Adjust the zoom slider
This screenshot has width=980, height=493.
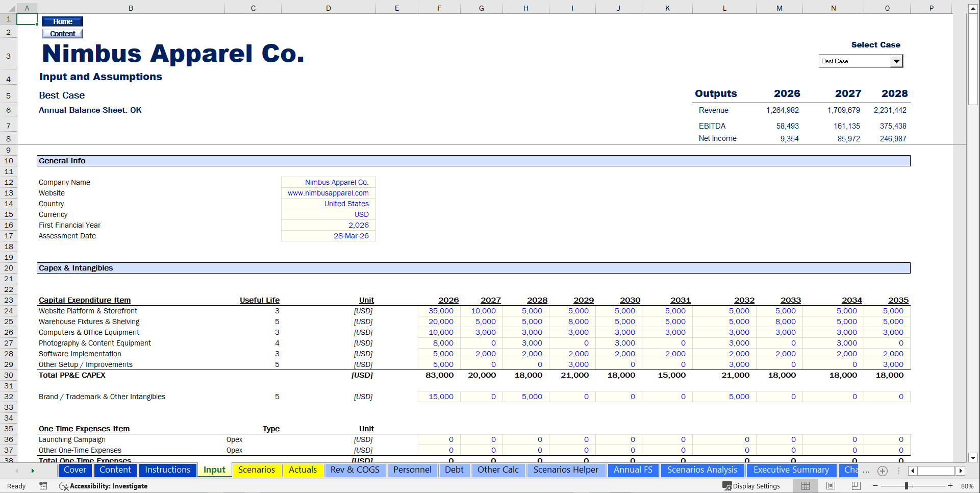point(908,486)
